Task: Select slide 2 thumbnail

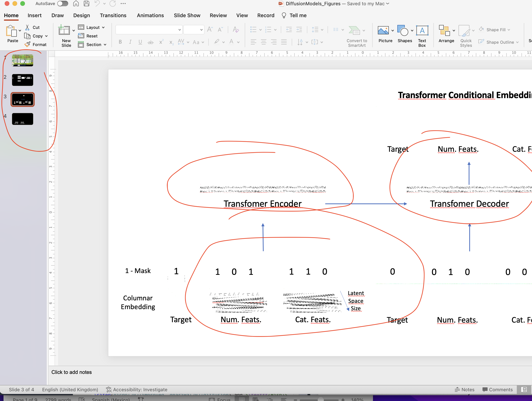Action: point(22,80)
